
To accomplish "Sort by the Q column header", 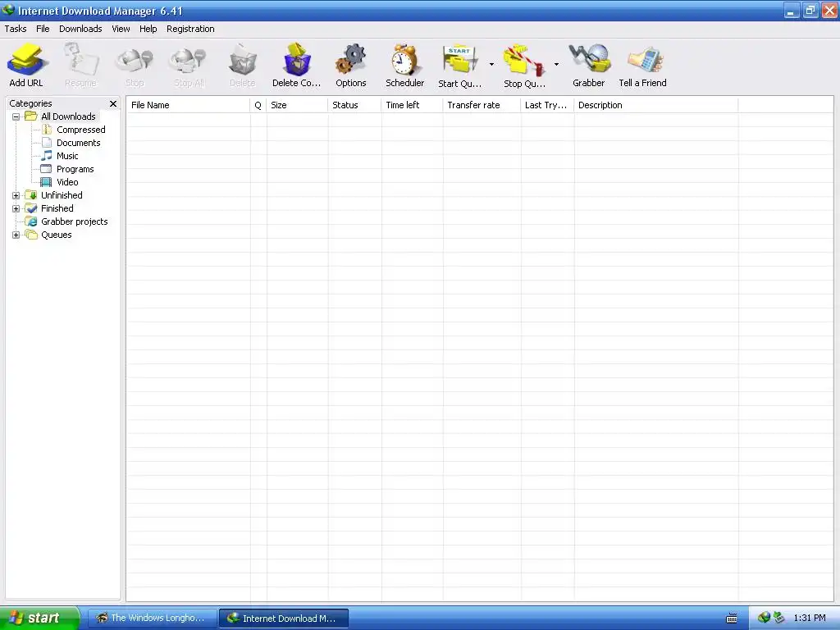I will pyautogui.click(x=258, y=105).
